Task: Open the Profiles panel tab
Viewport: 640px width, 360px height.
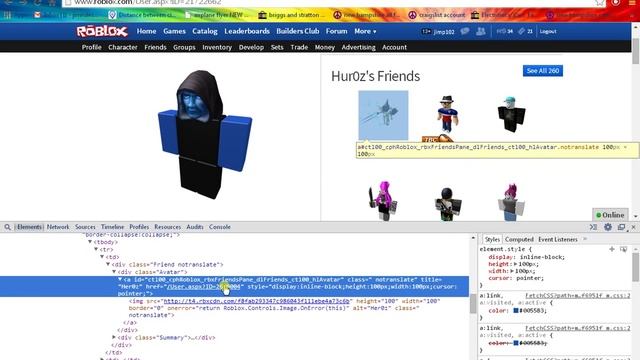Action: 139,227
